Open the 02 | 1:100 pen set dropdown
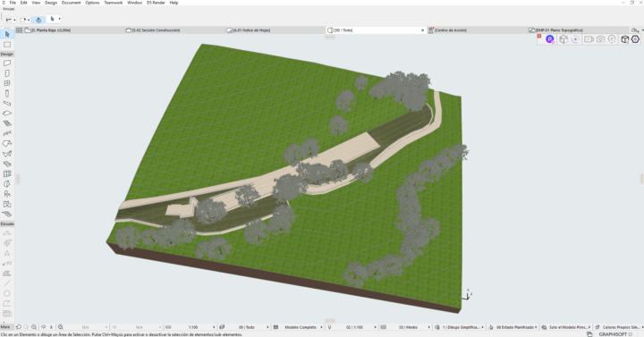Image resolution: width=644 pixels, height=337 pixels. [x=352, y=327]
